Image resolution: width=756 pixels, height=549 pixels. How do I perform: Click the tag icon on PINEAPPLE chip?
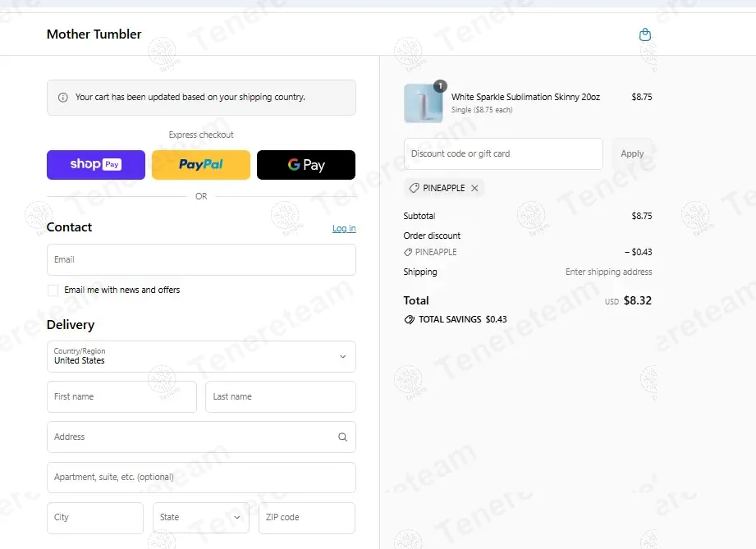414,188
